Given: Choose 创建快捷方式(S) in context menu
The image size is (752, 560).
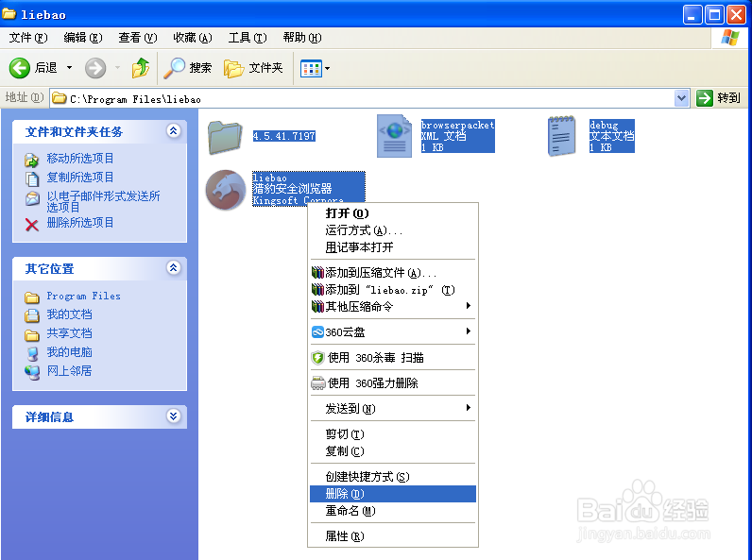Looking at the screenshot, I should coord(393,477).
